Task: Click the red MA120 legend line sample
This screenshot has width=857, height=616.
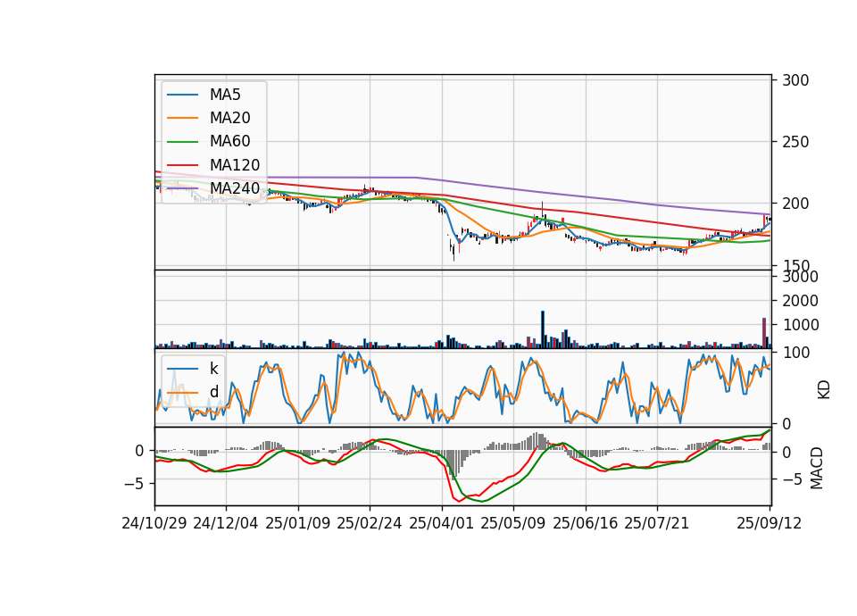Action: point(182,165)
